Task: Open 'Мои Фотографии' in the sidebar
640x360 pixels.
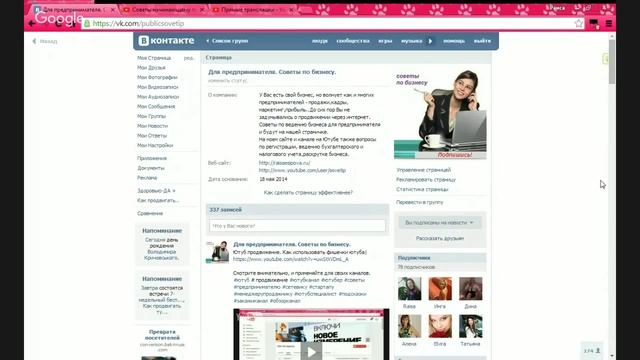Action: click(x=157, y=77)
